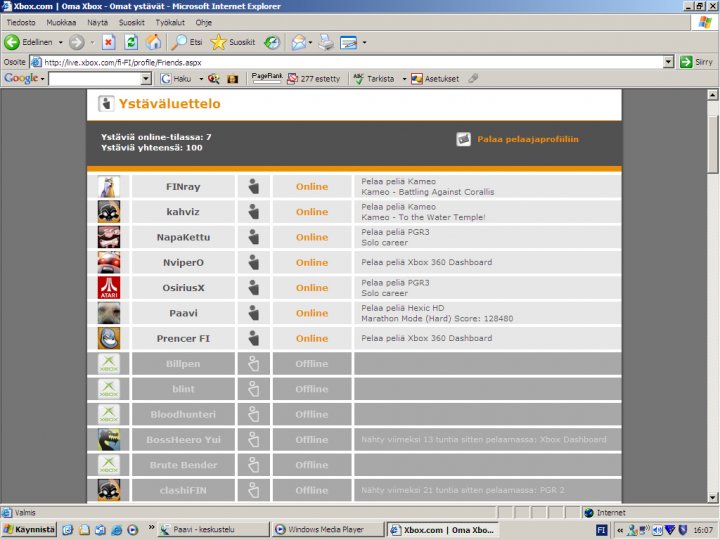The height and width of the screenshot is (540, 720).
Task: Open the Ohje menu
Action: [x=203, y=22]
